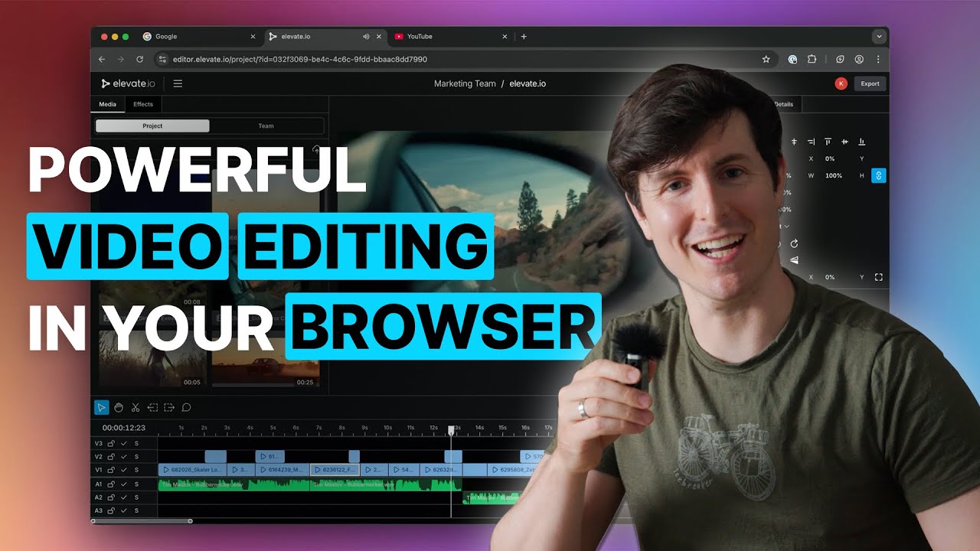The height and width of the screenshot is (551, 980).
Task: Click the rotate reset icon
Action: pos(794,243)
